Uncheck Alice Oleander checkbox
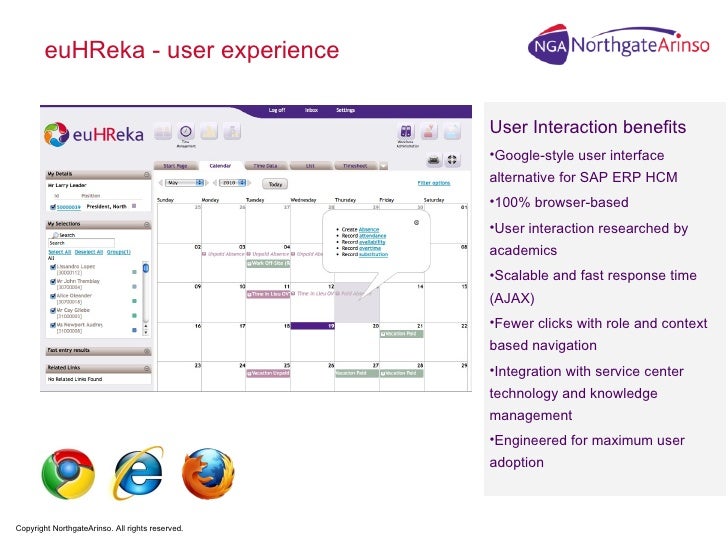Image resolution: width=728 pixels, height=546 pixels. point(52,296)
